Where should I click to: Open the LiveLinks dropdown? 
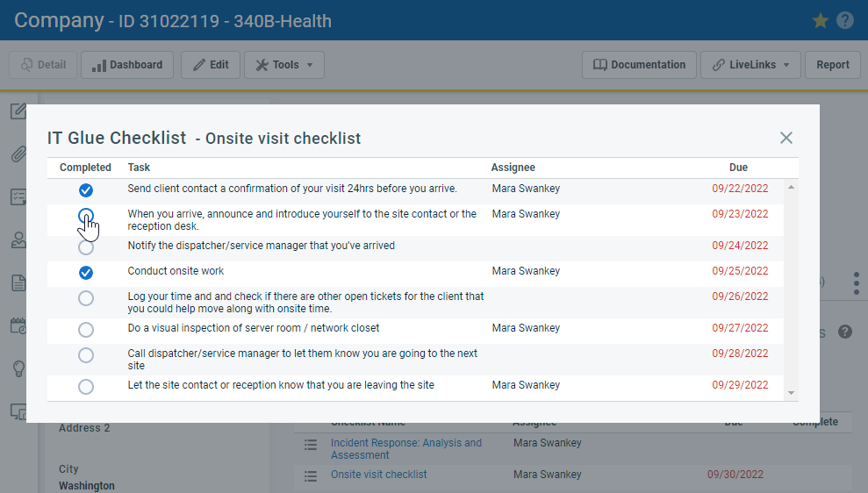click(x=750, y=65)
